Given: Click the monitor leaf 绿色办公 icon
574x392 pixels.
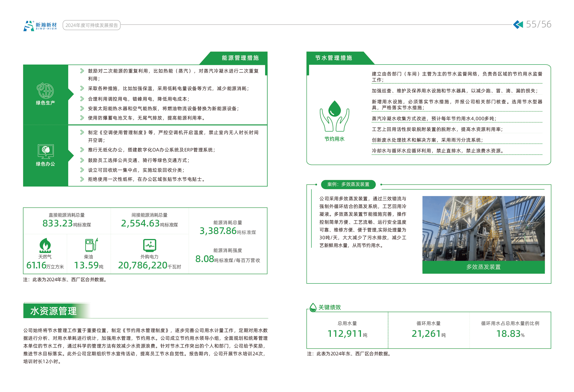Looking at the screenshot, I should tap(46, 151).
